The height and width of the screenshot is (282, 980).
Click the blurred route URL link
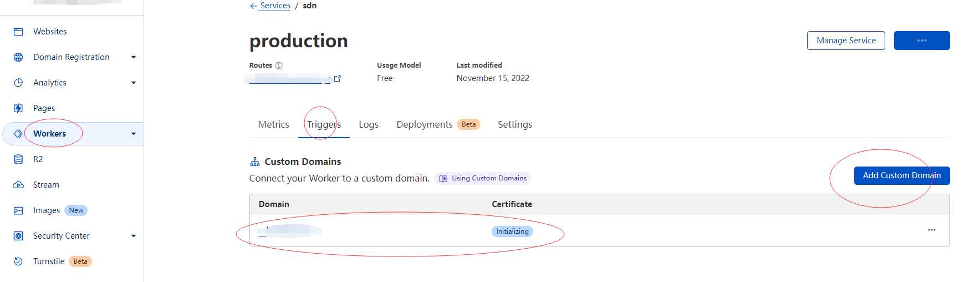coord(290,78)
